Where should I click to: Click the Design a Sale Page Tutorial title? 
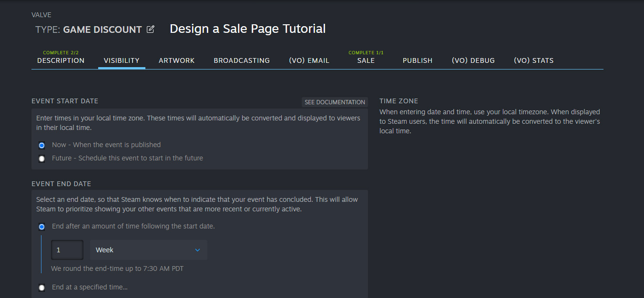coord(247,29)
